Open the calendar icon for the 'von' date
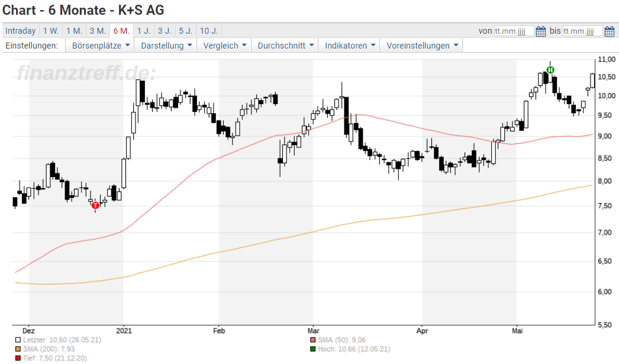Viewport: 619px width, 364px height. point(541,31)
